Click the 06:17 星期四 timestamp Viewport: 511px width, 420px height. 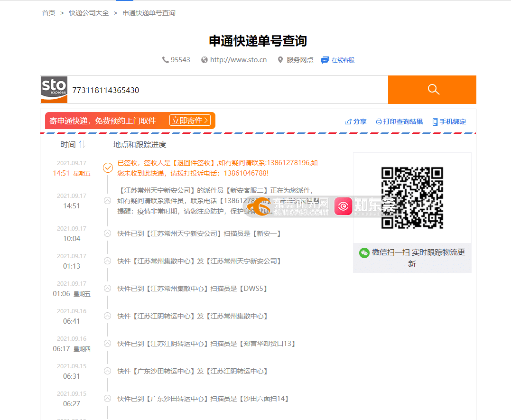tap(72, 349)
